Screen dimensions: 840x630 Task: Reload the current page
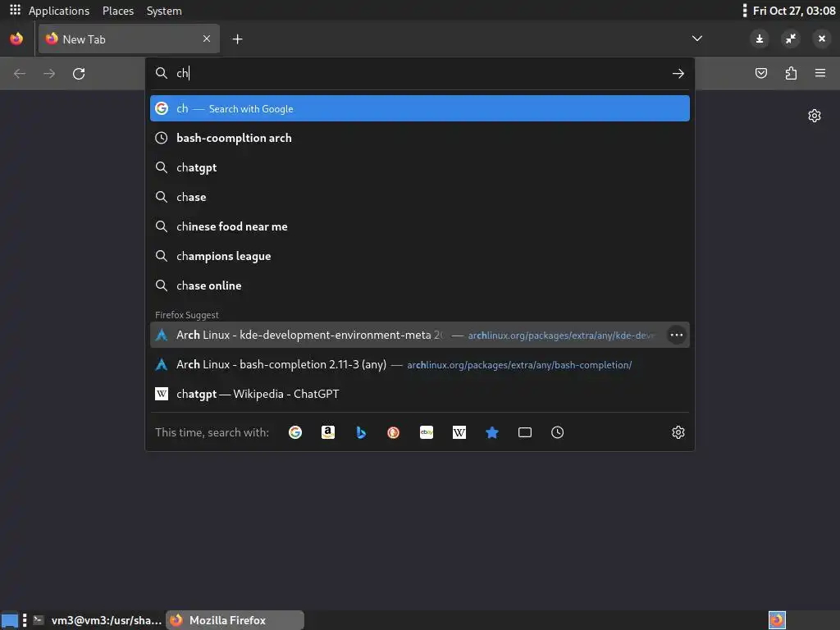(79, 73)
